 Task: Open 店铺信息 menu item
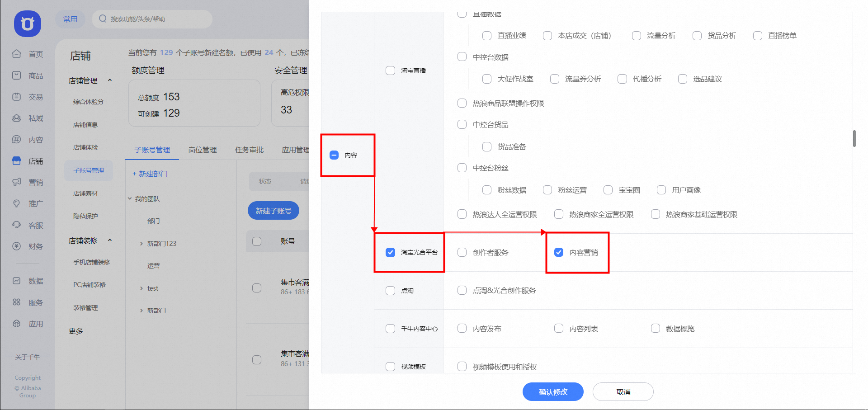point(85,125)
